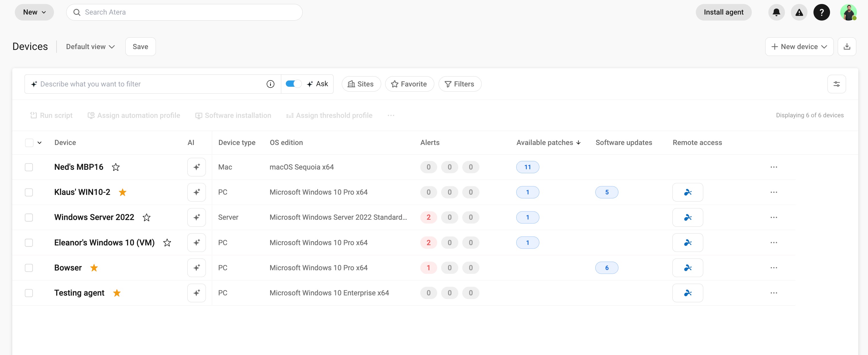This screenshot has width=868, height=355.
Task: Select the Testing agent row checkbox
Action: 29,293
